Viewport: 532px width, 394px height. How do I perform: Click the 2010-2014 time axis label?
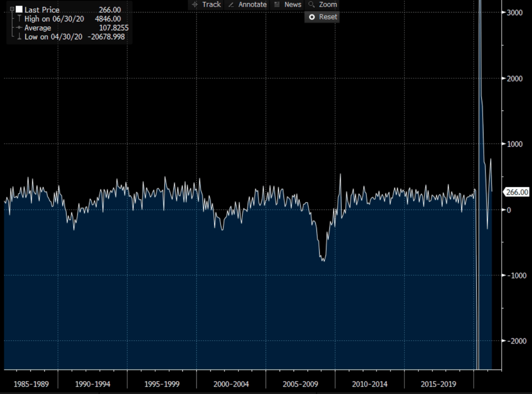pos(370,384)
